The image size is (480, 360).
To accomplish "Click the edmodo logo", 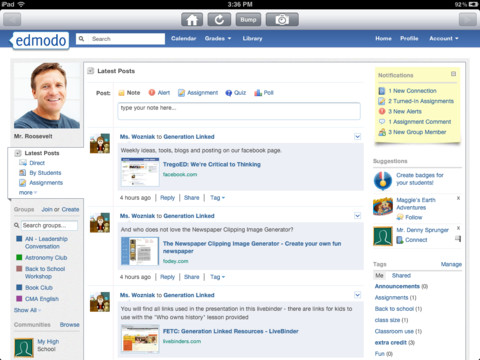I will tap(41, 41).
